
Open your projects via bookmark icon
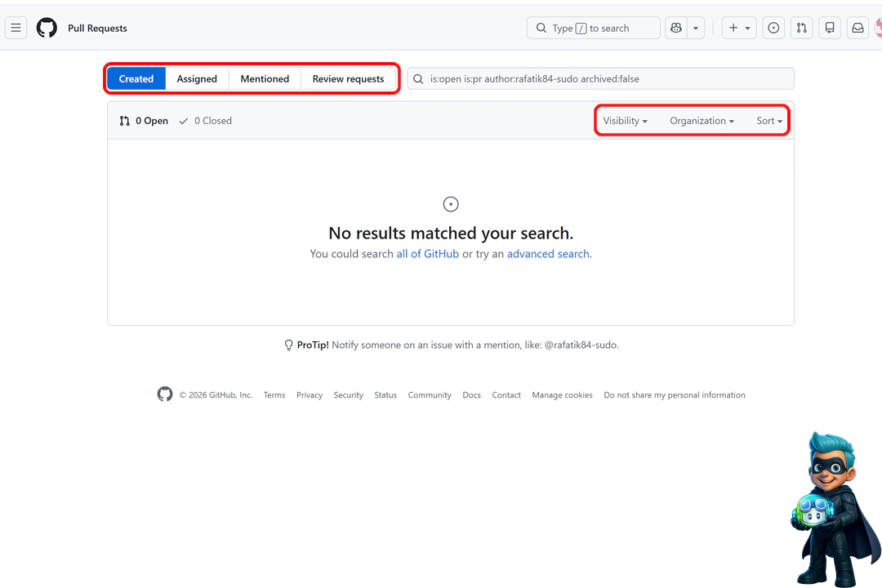(829, 27)
